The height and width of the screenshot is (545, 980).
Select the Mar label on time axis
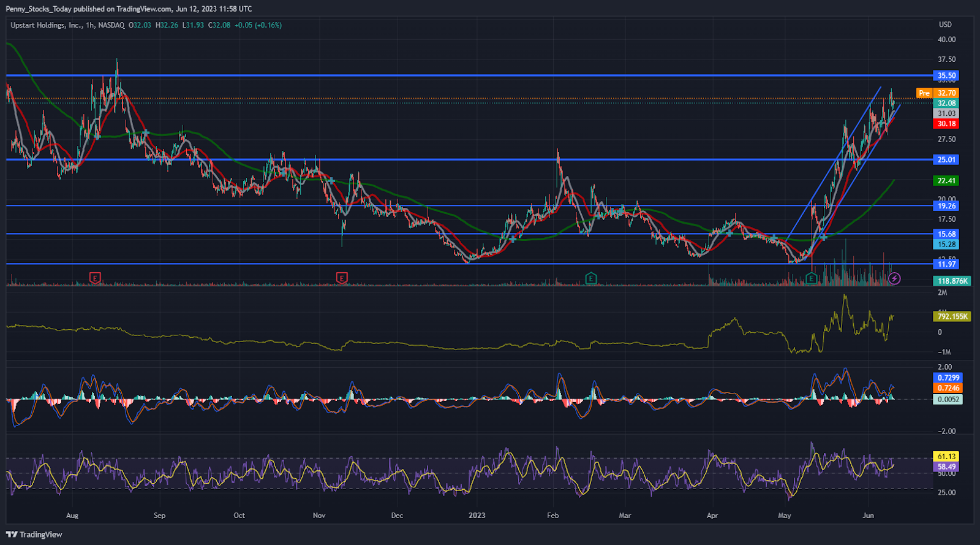[625, 516]
